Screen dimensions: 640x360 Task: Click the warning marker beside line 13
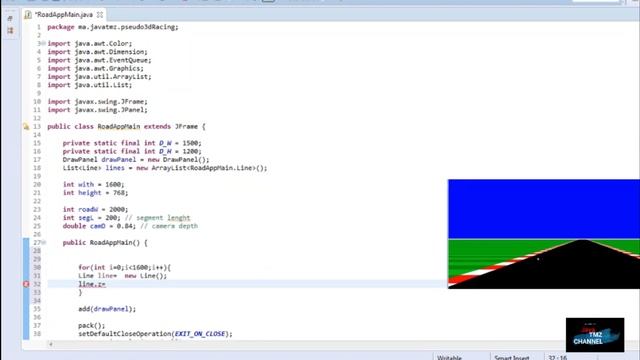(x=26, y=127)
